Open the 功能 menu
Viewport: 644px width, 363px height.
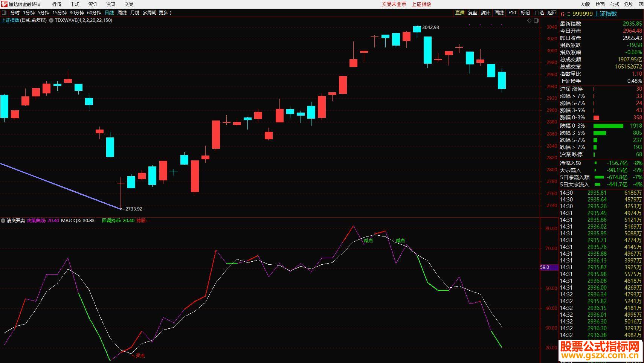586,4
